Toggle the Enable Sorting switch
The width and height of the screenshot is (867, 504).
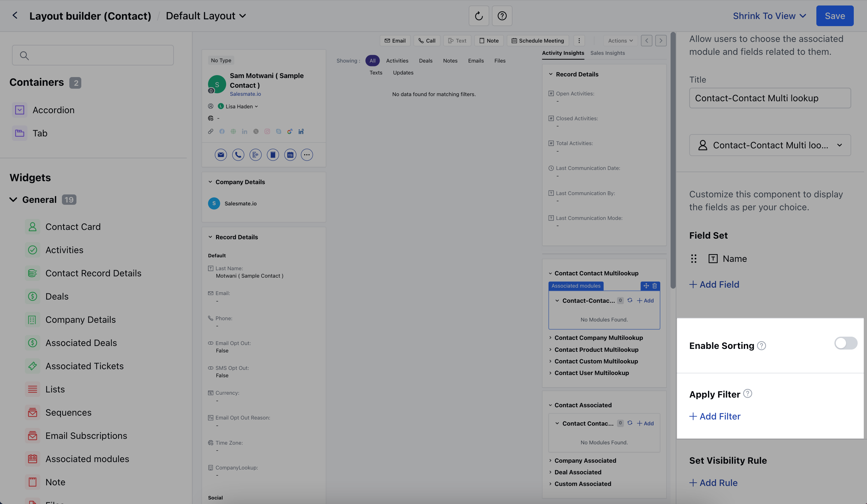click(845, 343)
